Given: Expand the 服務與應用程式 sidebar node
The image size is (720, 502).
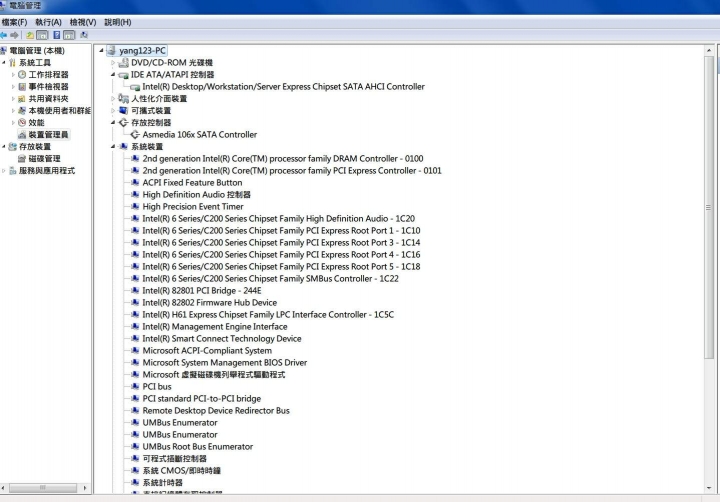Looking at the screenshot, I should [4, 170].
